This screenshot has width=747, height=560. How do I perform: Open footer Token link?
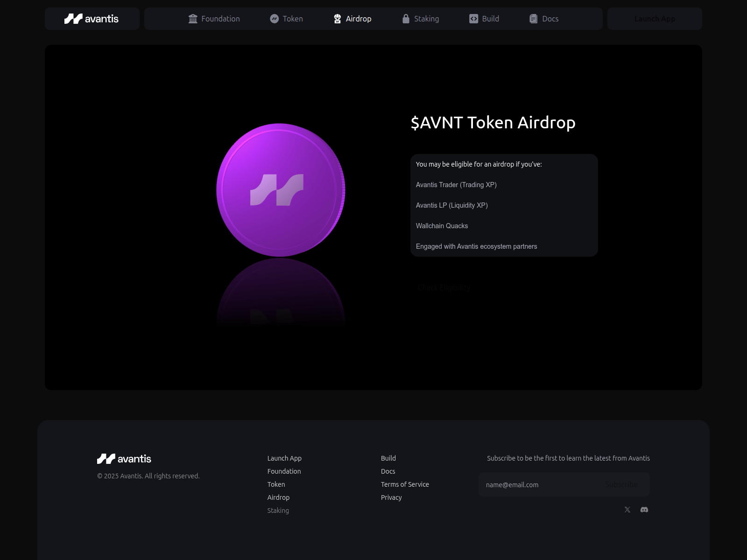tap(276, 484)
